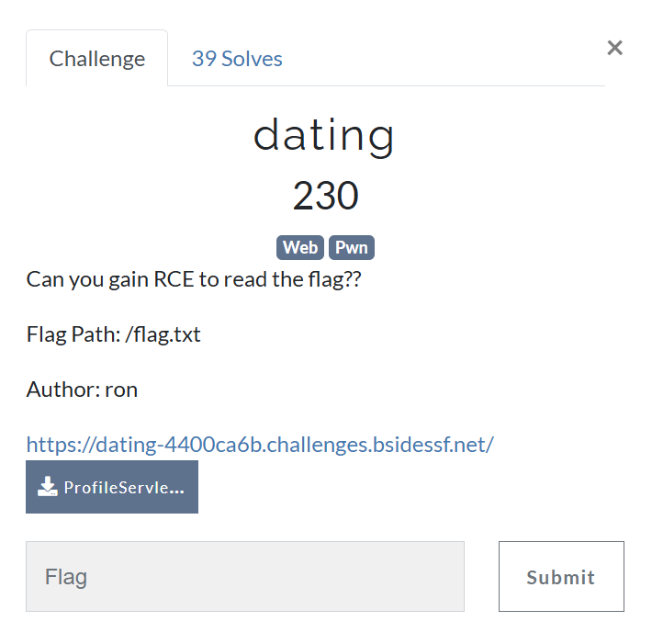This screenshot has width=652, height=644.
Task: Click the Flag Path line
Action: (114, 334)
